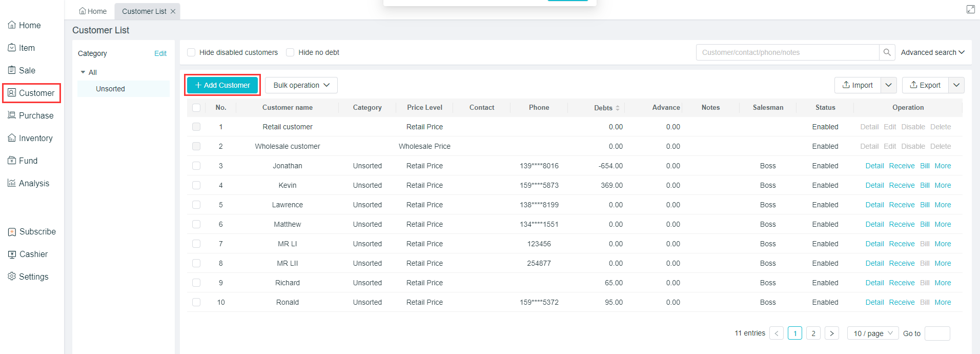Enable Hide disabled customers checkbox

tap(191, 52)
